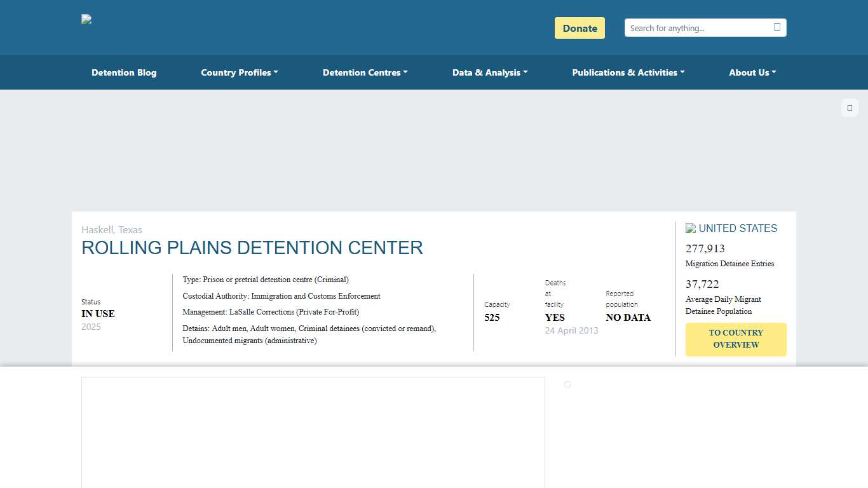Open the Publications & Activities dropdown
Image resolution: width=868 pixels, height=488 pixels.
click(x=628, y=72)
